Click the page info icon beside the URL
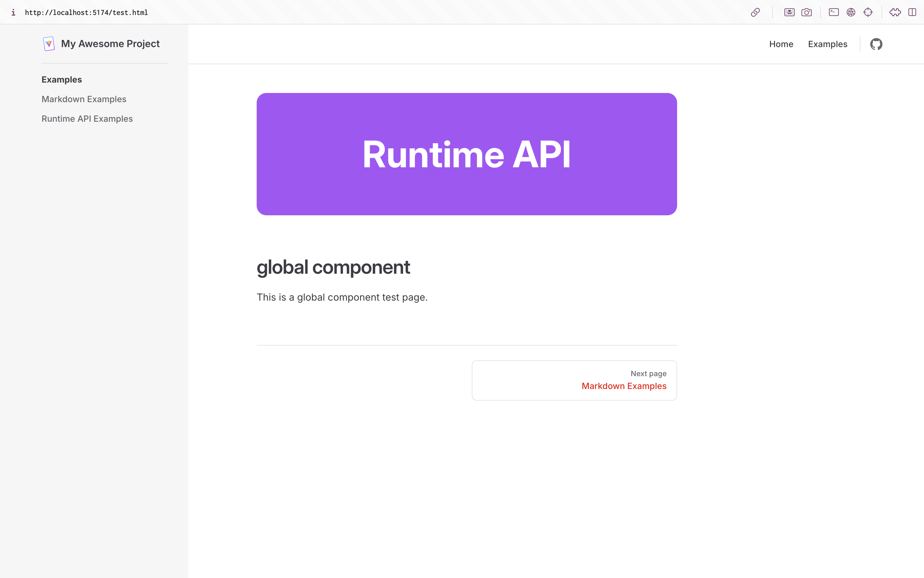 click(x=13, y=12)
